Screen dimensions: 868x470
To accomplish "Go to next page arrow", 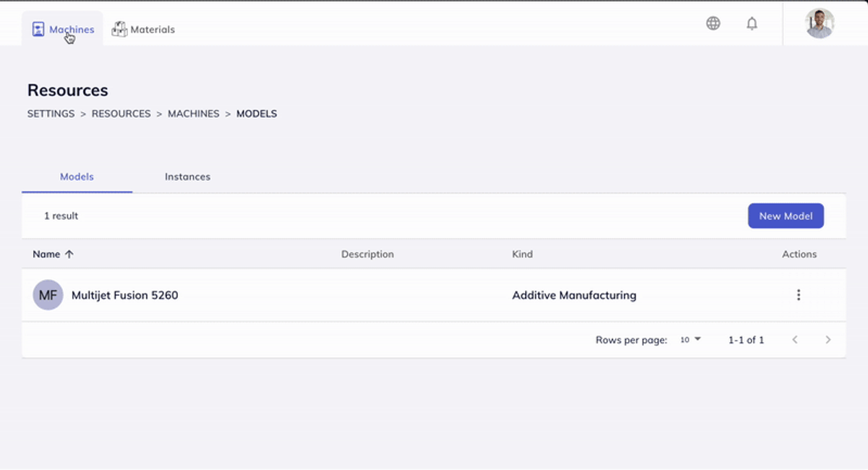I will 828,340.
